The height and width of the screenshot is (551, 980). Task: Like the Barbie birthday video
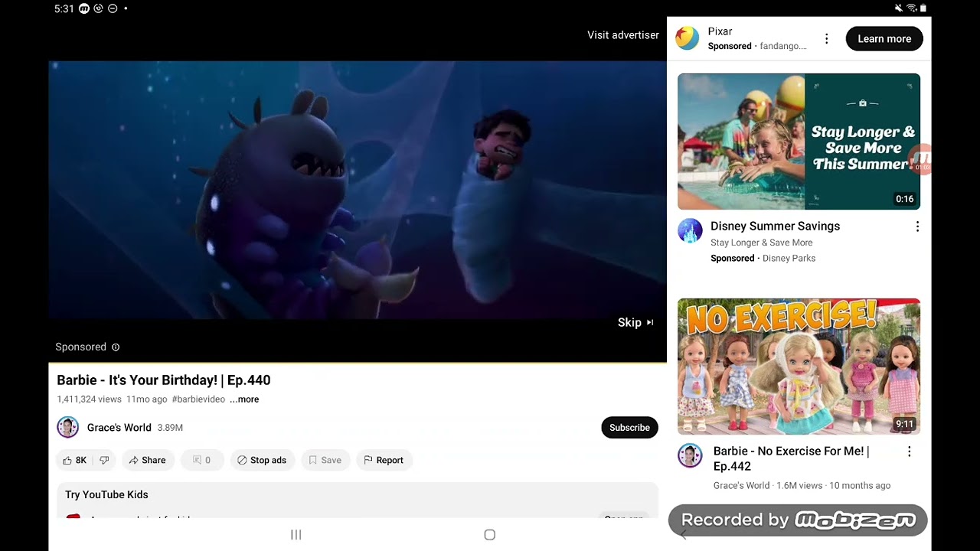[74, 460]
